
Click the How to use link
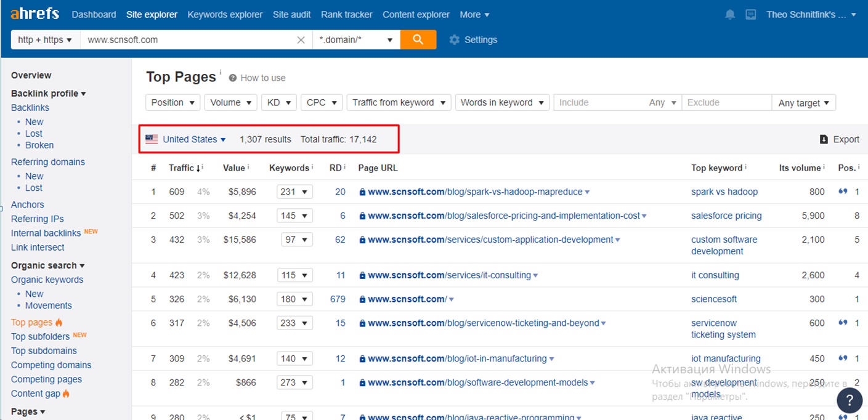[263, 78]
